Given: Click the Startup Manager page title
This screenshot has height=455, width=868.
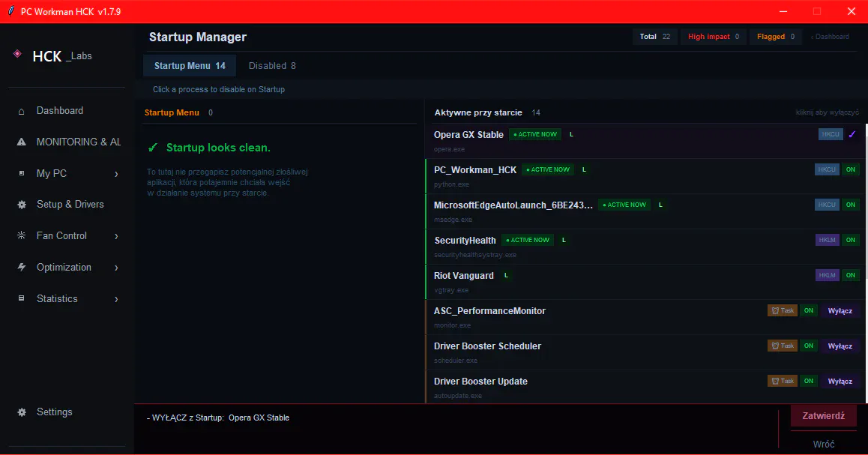Looking at the screenshot, I should (198, 37).
